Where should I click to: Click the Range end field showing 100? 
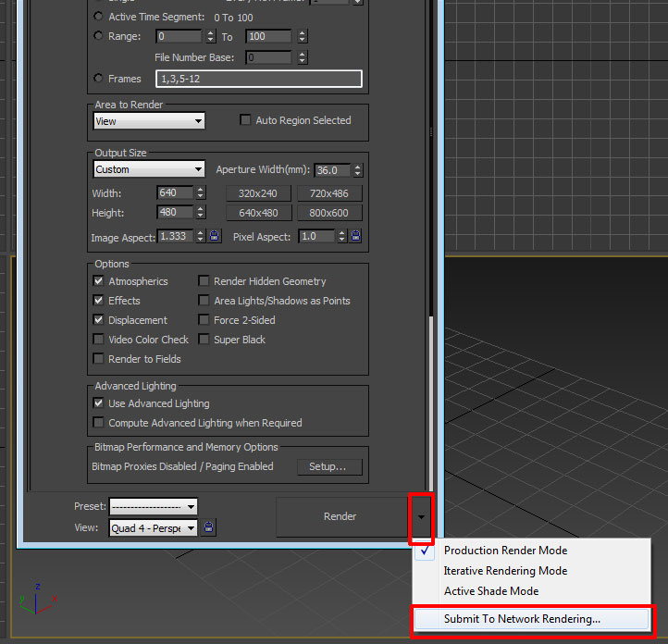pos(269,36)
